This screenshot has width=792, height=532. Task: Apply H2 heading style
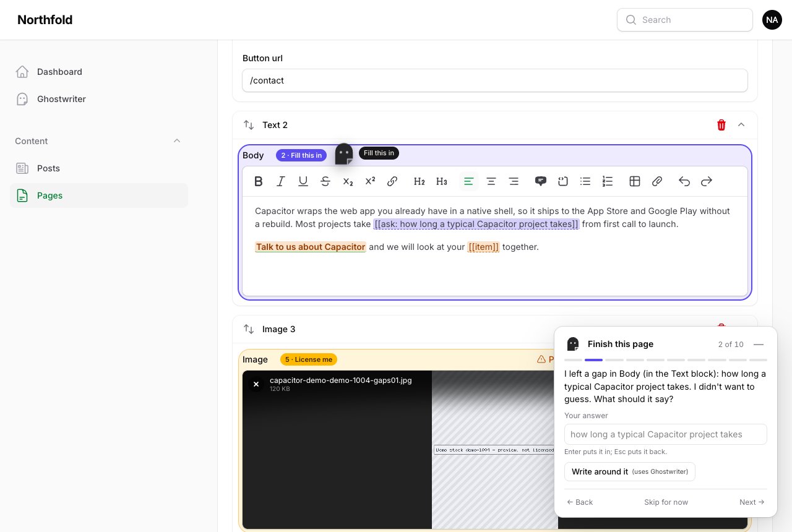coord(420,181)
